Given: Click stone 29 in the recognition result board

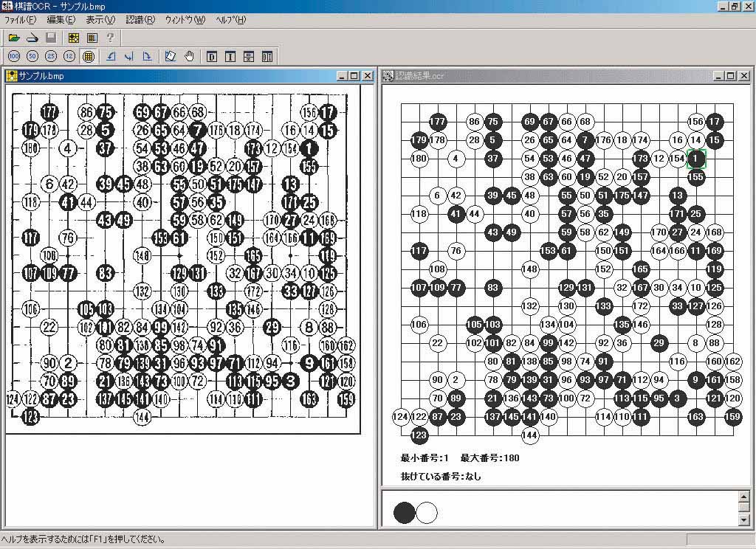Looking at the screenshot, I should pos(659,342).
